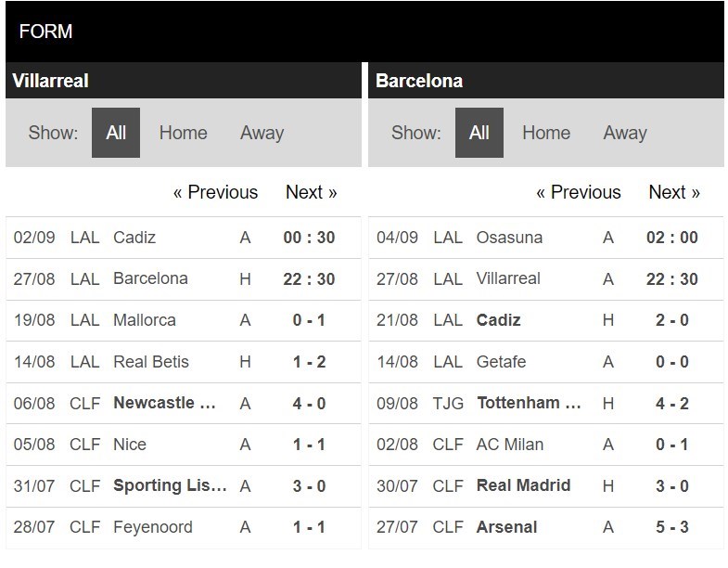
Task: Filter Villarreal form by Away
Action: (x=262, y=133)
